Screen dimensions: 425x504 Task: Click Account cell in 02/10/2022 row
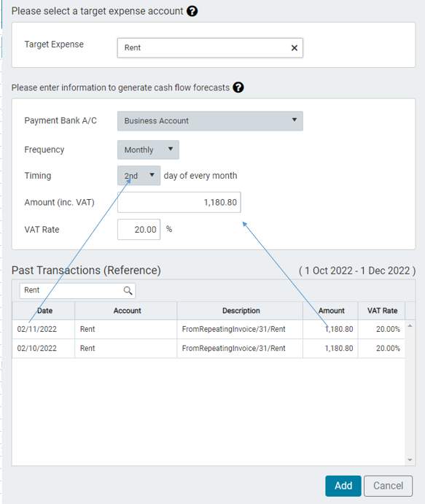[126, 349]
